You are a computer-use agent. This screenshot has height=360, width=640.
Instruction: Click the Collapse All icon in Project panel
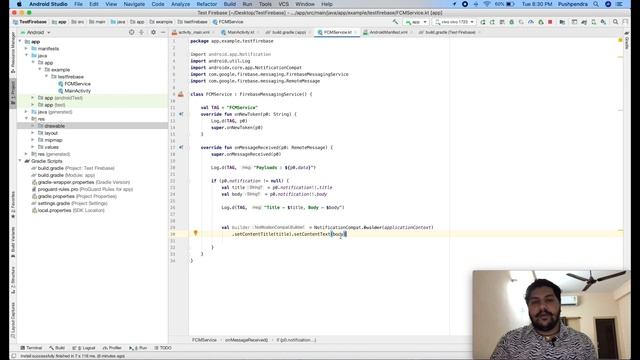pyautogui.click(x=141, y=32)
